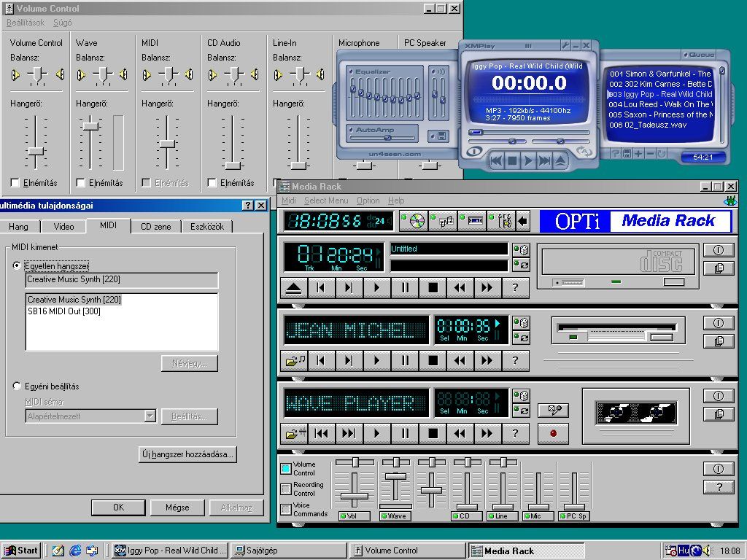Screen dimensions: 747x560
Task: Save the equalizer preset in XMPlay
Action: pos(438,136)
